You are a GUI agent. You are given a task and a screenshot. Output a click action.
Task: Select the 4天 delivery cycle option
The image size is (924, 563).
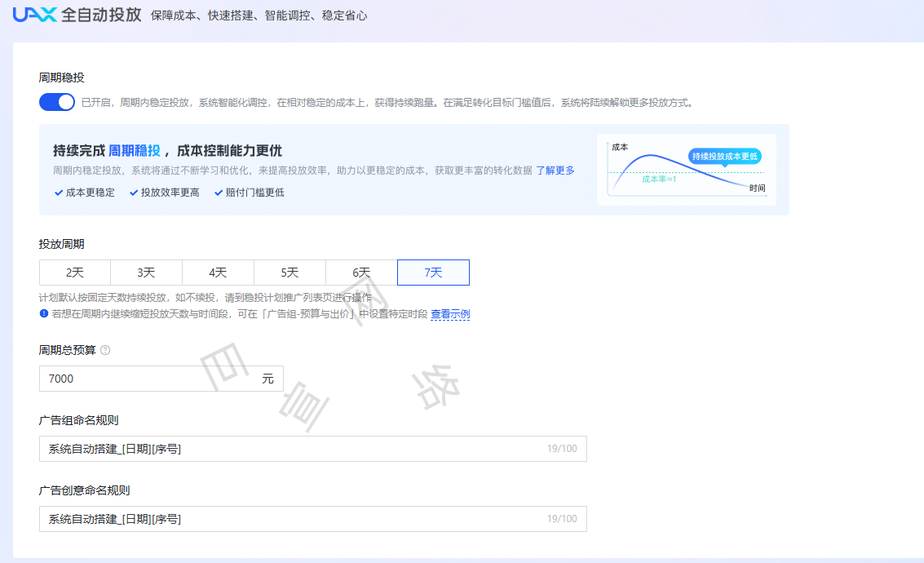coord(218,273)
